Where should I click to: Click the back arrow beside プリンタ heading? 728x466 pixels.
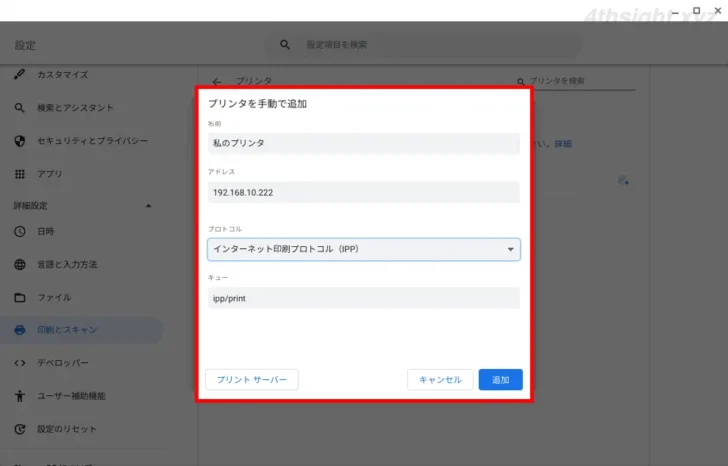217,82
